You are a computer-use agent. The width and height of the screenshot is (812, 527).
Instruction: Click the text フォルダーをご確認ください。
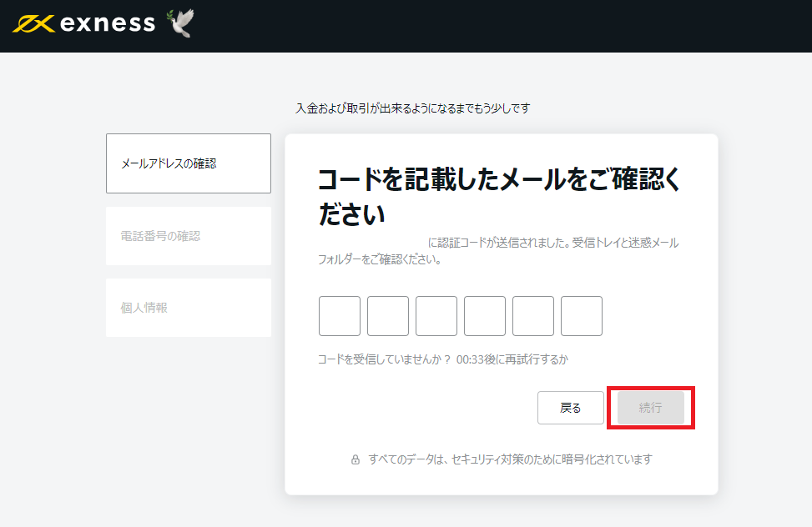tap(380, 259)
